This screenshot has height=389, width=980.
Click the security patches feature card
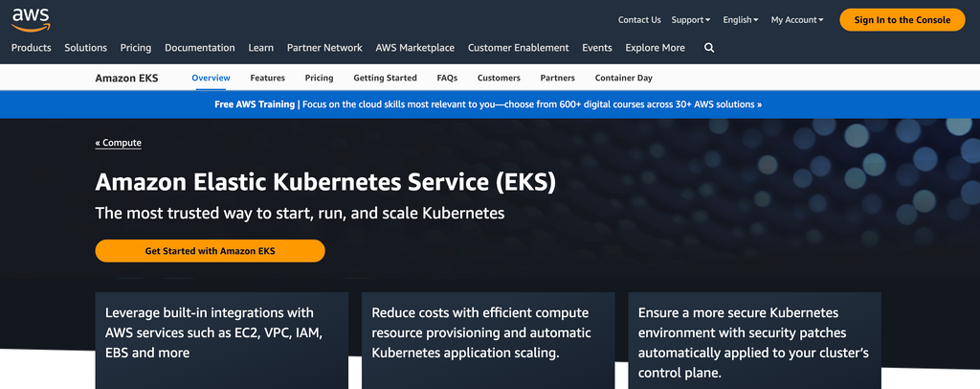click(754, 340)
